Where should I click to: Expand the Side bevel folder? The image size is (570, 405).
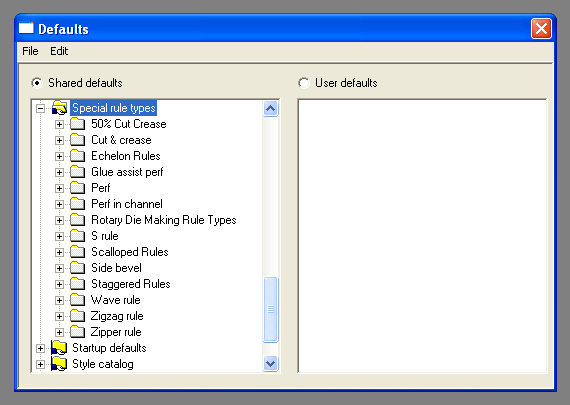pyautogui.click(x=59, y=268)
